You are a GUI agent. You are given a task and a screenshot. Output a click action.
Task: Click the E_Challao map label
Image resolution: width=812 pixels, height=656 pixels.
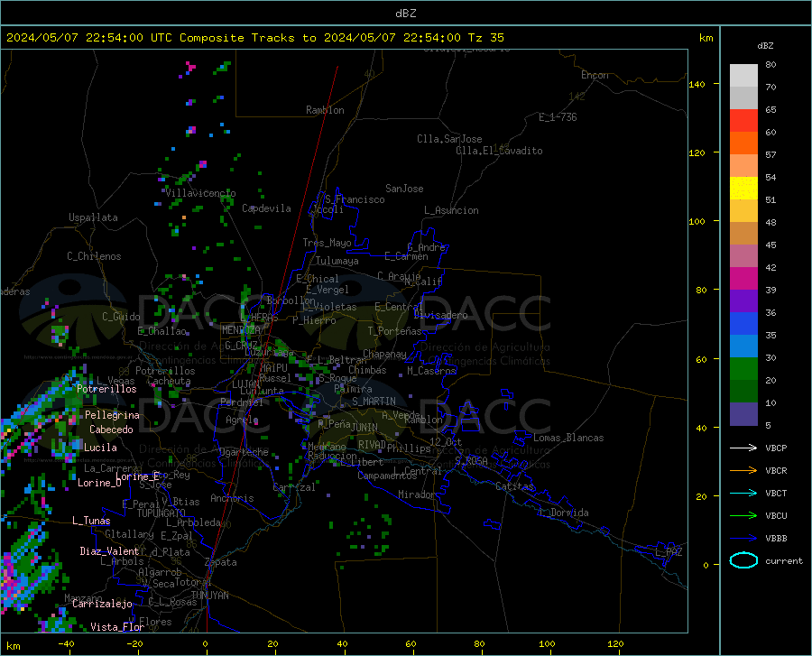point(161,331)
